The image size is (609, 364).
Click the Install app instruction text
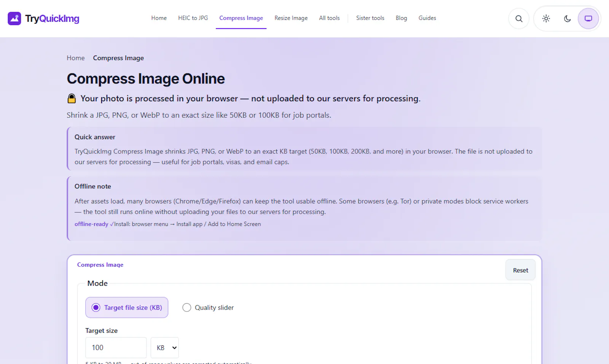(188, 224)
